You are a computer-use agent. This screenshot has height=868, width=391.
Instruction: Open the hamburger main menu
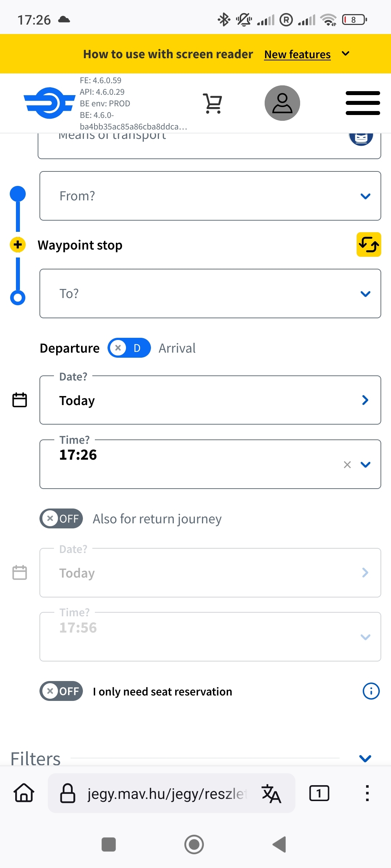[363, 103]
